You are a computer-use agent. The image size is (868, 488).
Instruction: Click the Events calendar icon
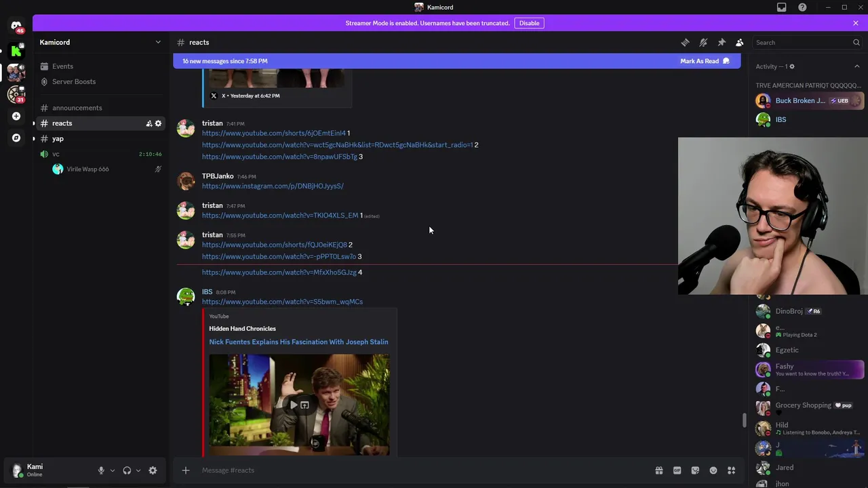click(44, 66)
